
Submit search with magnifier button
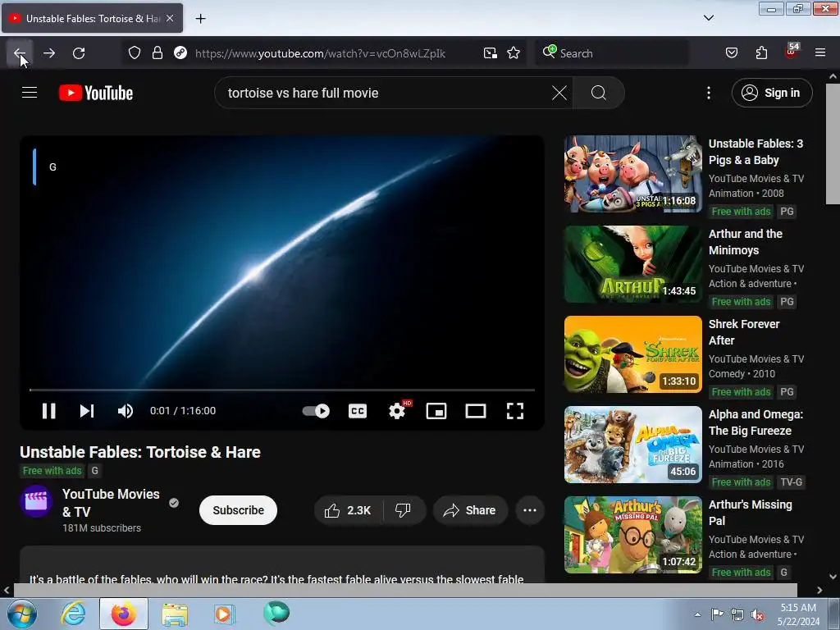(x=599, y=93)
